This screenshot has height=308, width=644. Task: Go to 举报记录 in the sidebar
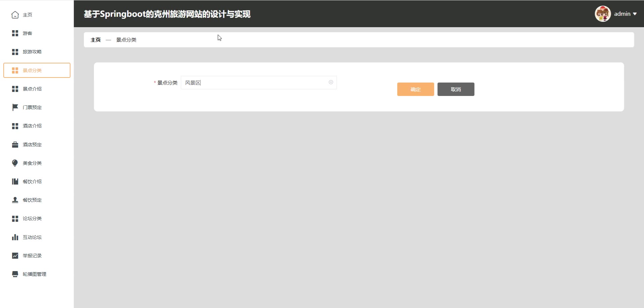pyautogui.click(x=37, y=256)
